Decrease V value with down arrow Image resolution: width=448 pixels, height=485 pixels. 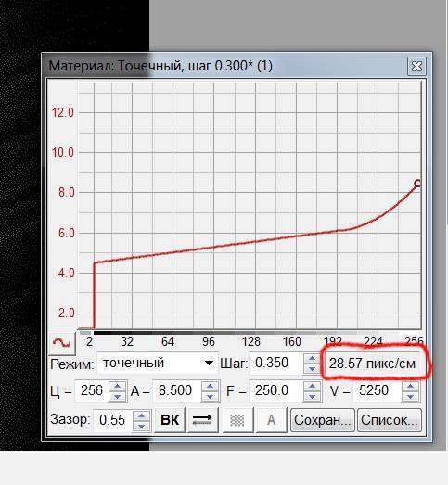[x=411, y=396]
